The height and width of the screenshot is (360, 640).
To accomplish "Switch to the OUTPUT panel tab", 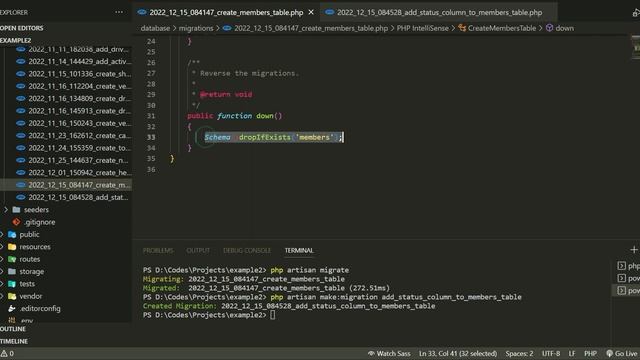I will pyautogui.click(x=198, y=250).
